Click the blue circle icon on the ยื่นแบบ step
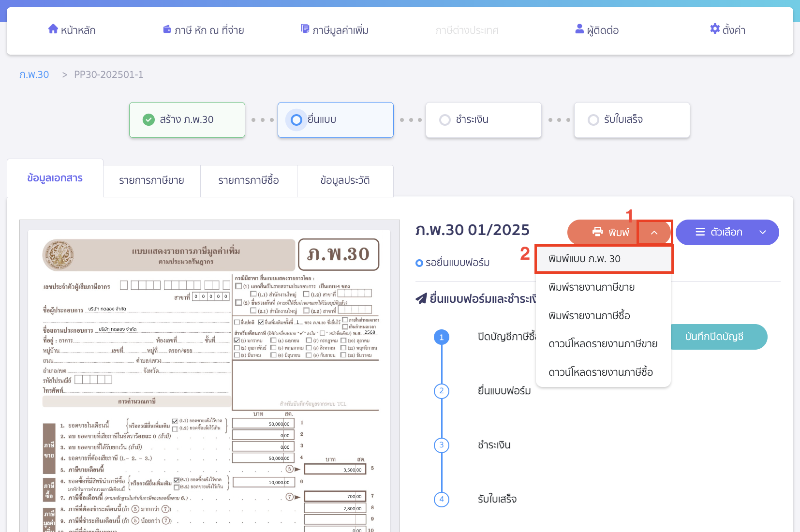Screen dimensions: 800x532 tap(296, 120)
